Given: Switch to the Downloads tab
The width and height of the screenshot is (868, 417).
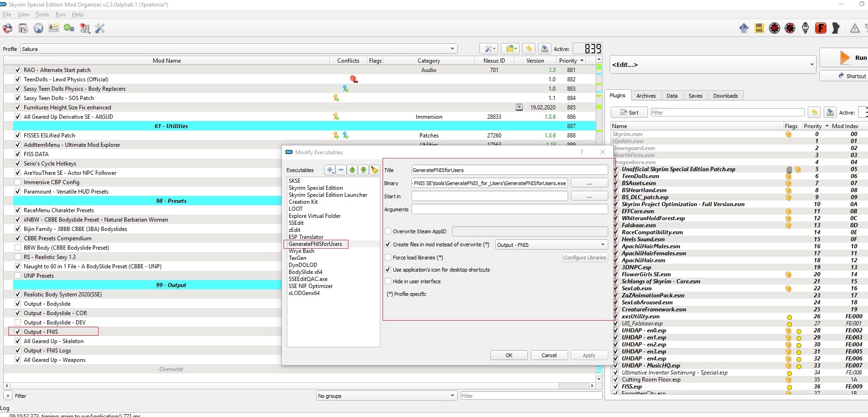Looking at the screenshot, I should click(725, 96).
